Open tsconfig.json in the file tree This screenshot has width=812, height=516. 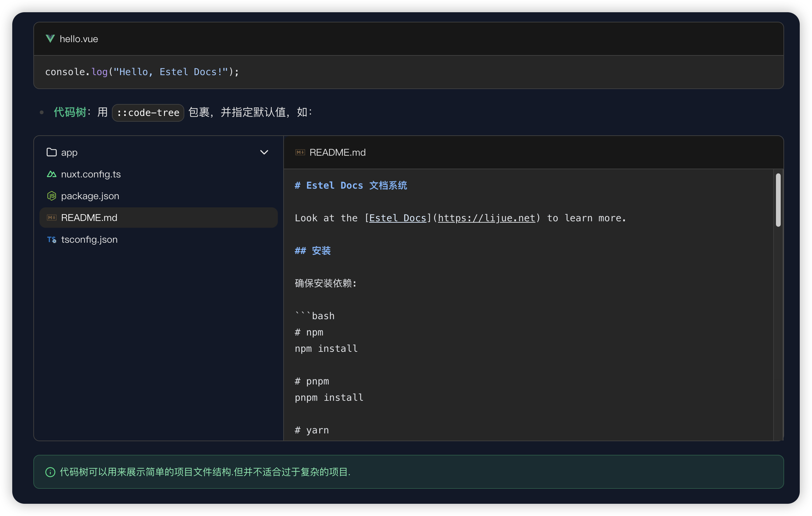[89, 240]
